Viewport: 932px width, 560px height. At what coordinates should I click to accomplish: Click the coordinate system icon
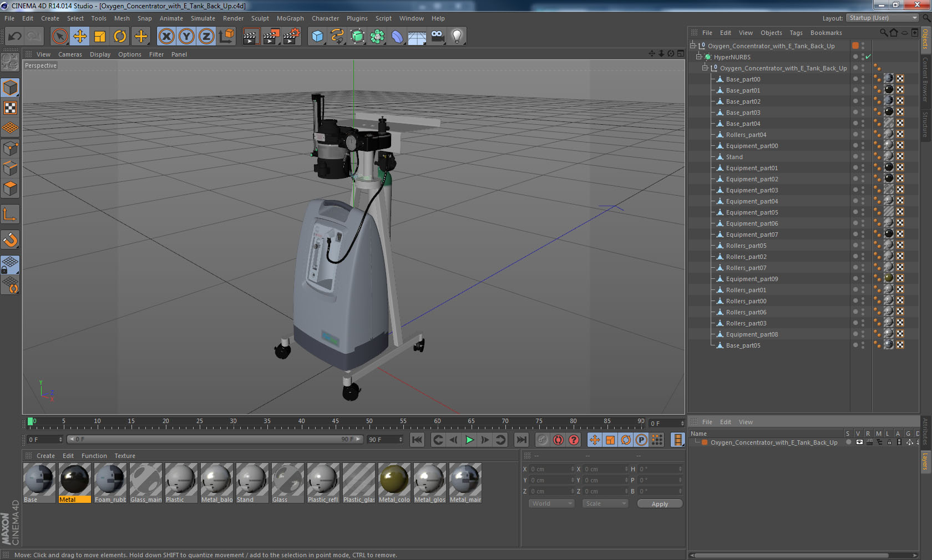click(226, 37)
